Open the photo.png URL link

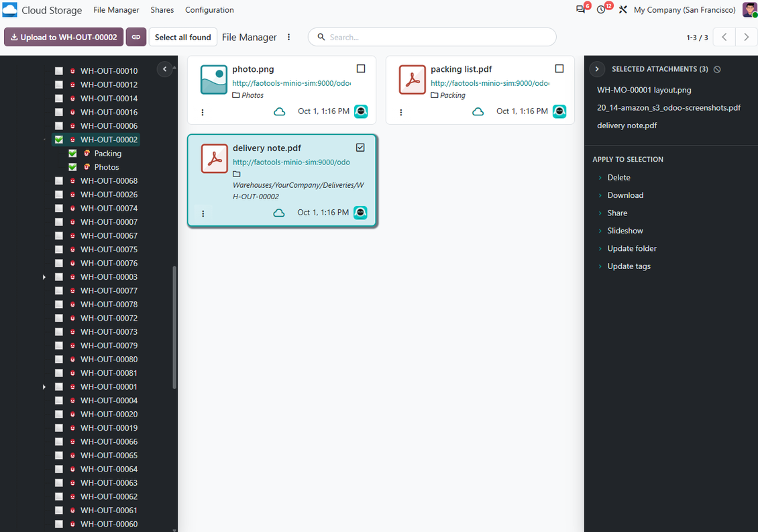(292, 83)
